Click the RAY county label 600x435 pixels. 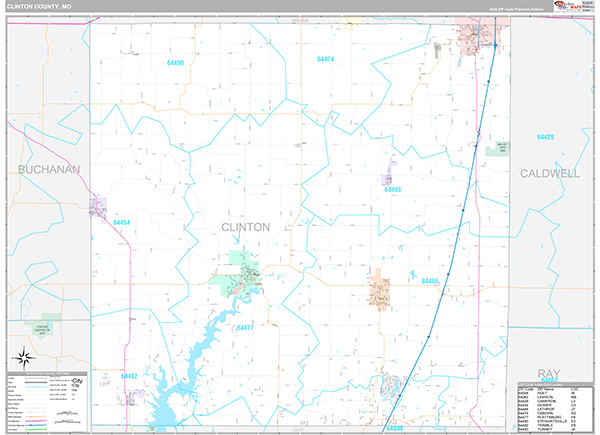pyautogui.click(x=549, y=373)
